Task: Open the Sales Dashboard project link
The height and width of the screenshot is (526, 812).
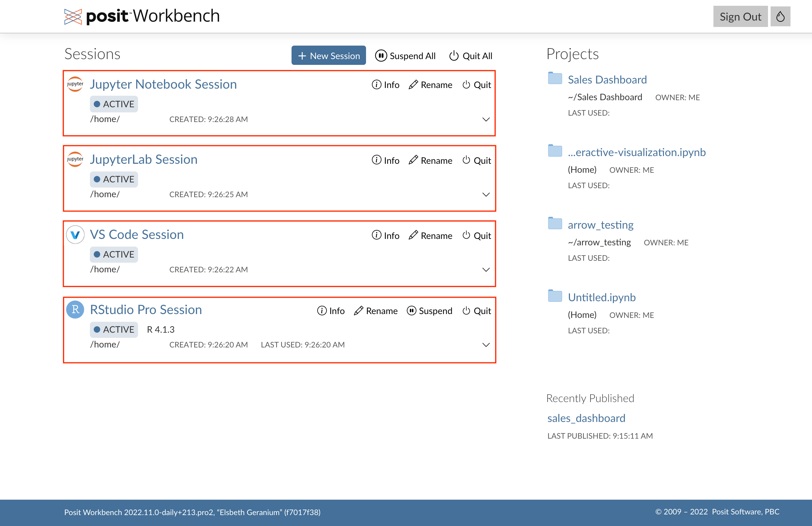Action: [607, 80]
